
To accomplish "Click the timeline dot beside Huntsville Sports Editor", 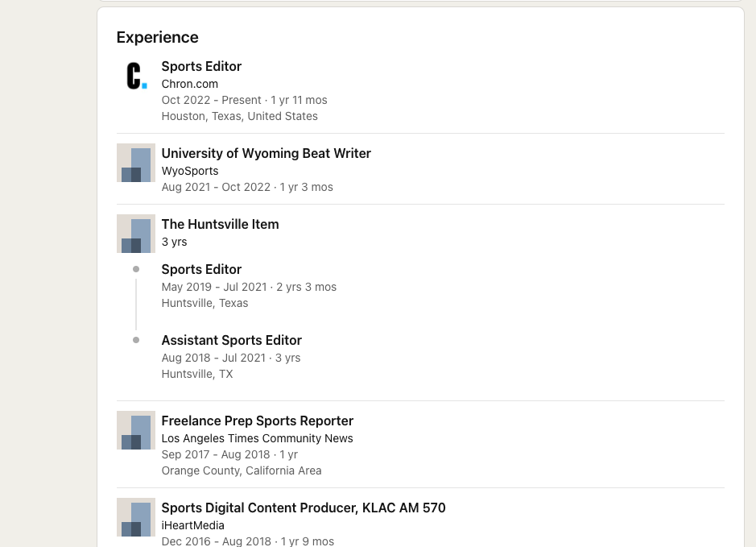I will 136,269.
